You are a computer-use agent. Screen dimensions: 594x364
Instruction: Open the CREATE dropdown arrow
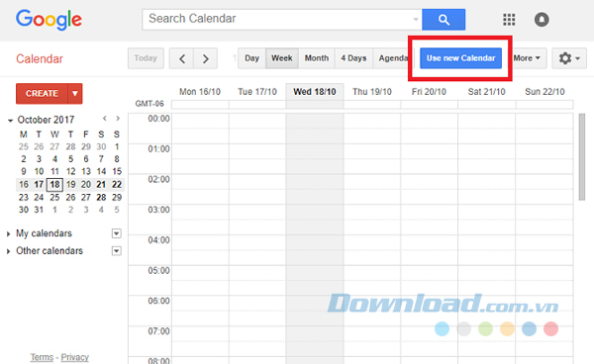click(x=75, y=93)
